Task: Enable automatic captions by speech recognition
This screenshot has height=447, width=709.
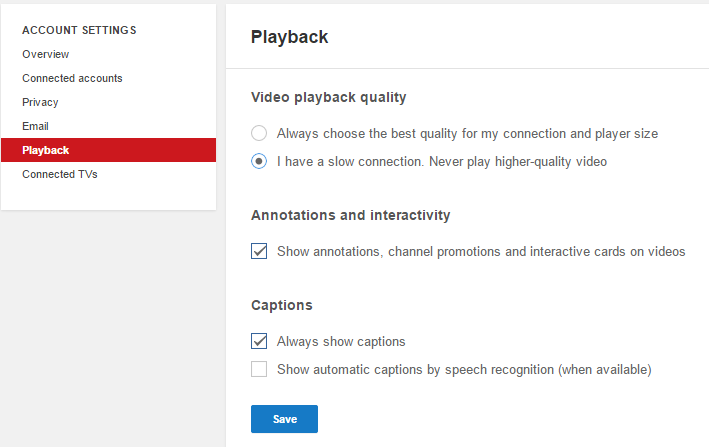Action: pyautogui.click(x=259, y=369)
